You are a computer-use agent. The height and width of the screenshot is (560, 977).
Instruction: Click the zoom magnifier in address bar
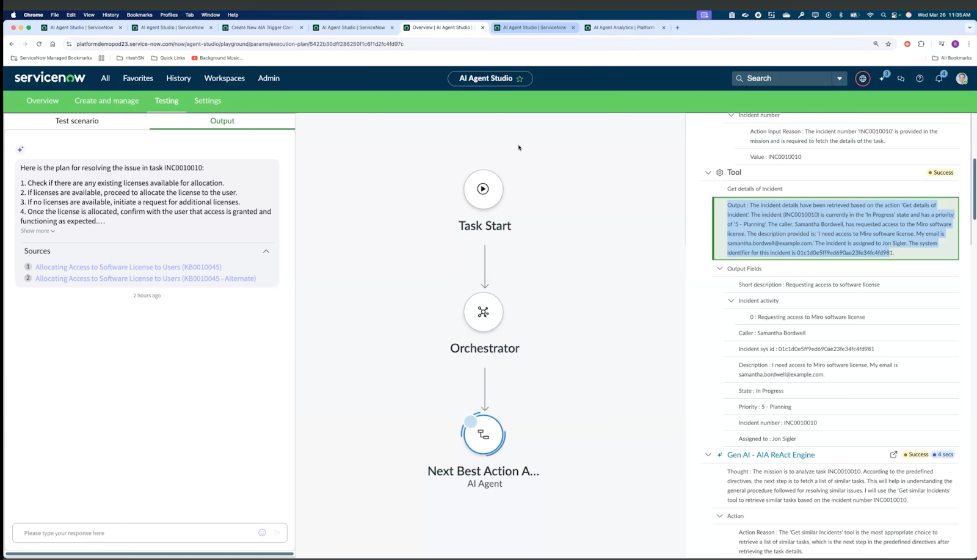pos(876,44)
